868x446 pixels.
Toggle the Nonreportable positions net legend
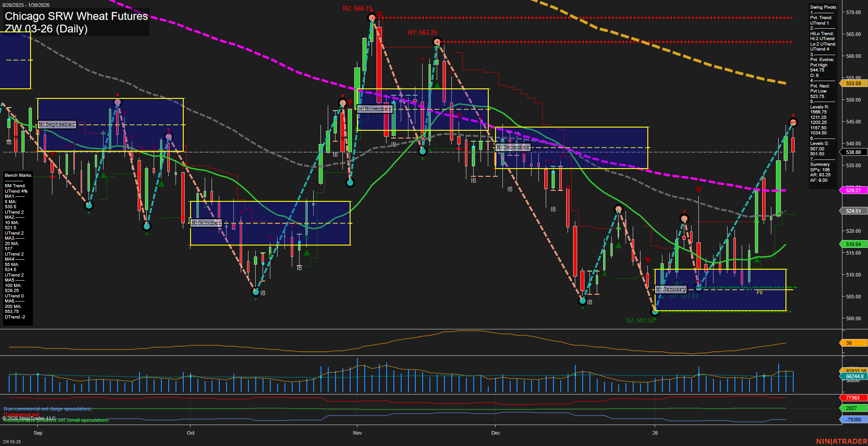point(55,420)
